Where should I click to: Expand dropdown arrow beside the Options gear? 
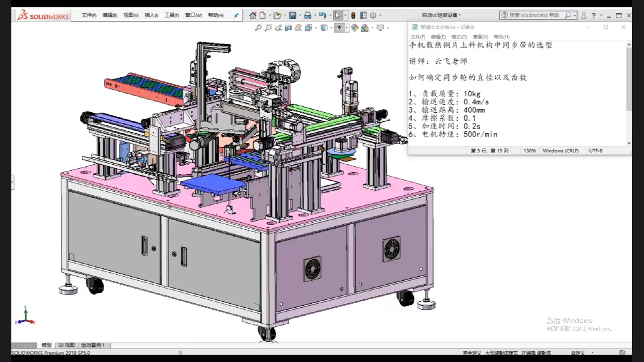(380, 15)
